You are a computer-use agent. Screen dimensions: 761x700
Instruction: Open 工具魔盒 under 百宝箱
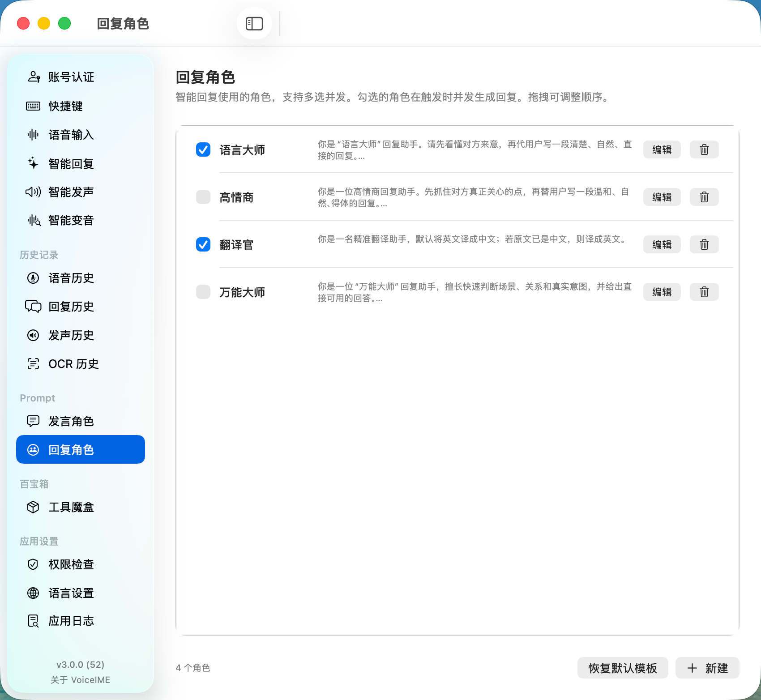(81, 507)
